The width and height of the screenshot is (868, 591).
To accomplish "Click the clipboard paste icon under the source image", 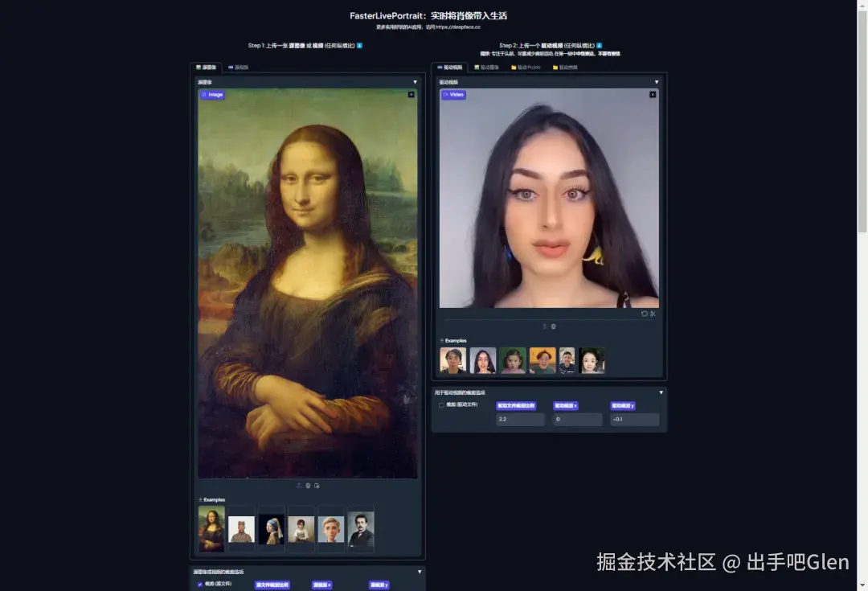I will tap(317, 486).
